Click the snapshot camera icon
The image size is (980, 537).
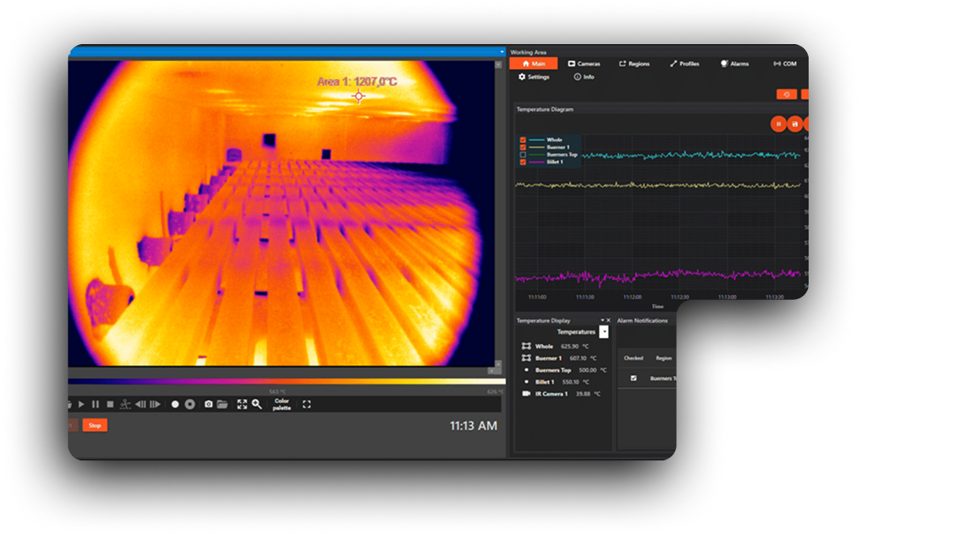pyautogui.click(x=209, y=404)
